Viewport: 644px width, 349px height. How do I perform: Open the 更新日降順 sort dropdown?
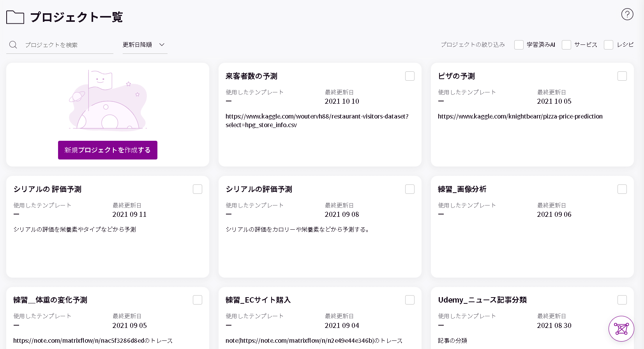[145, 45]
